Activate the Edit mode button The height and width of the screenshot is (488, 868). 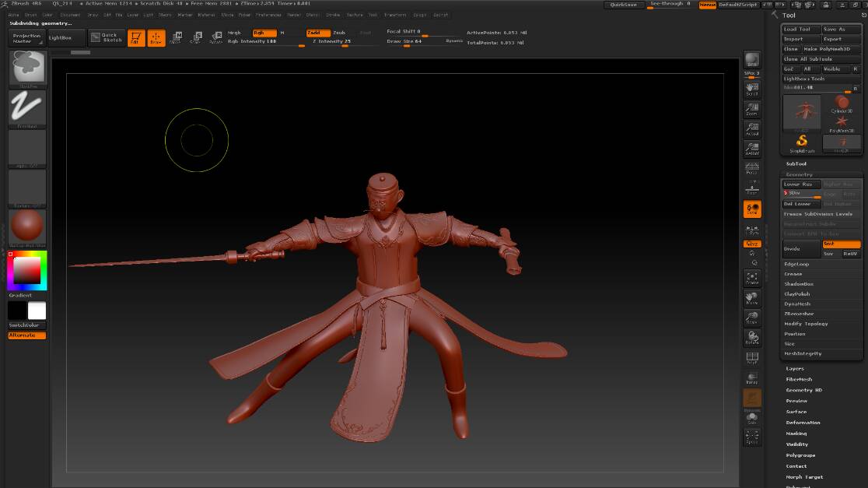coord(136,38)
